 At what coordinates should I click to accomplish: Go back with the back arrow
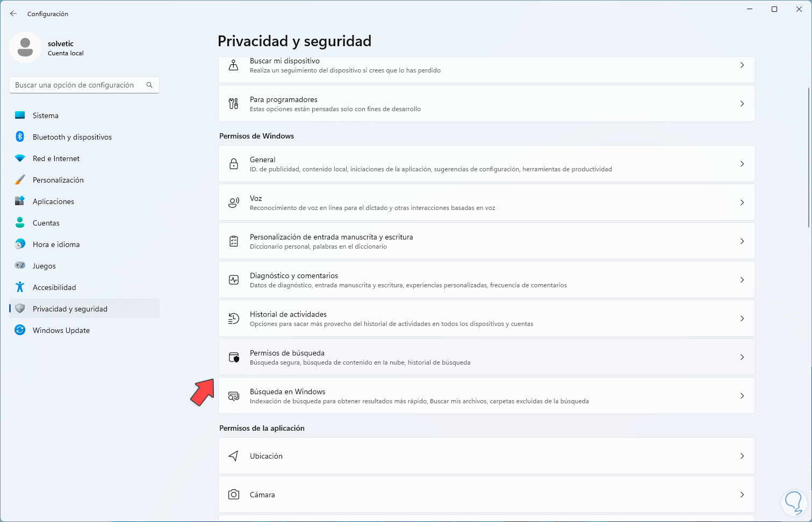[13, 13]
